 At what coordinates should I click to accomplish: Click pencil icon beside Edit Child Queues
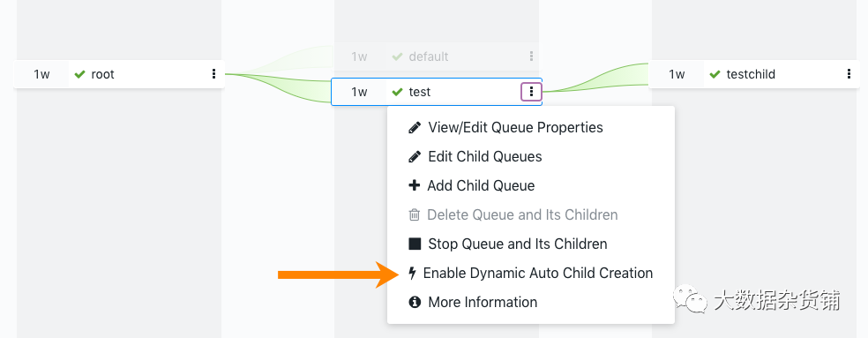pos(414,157)
